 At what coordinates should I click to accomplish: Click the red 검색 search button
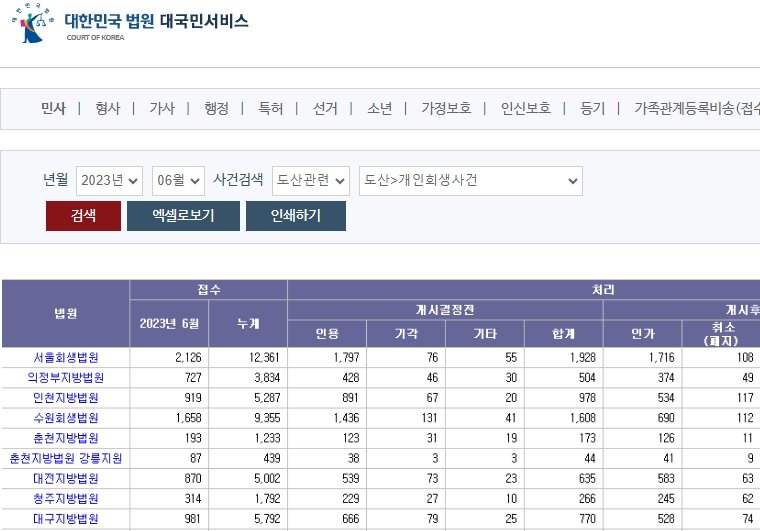tap(83, 216)
